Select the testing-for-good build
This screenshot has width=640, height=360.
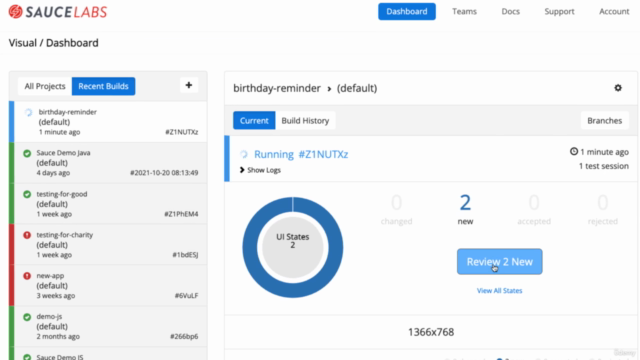(x=108, y=204)
